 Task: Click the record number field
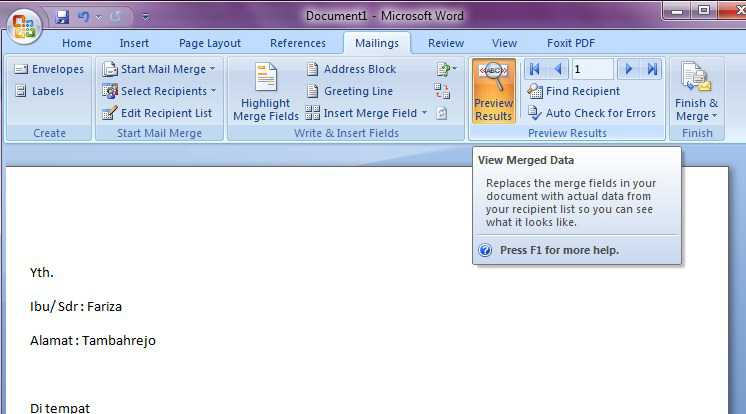click(592, 69)
